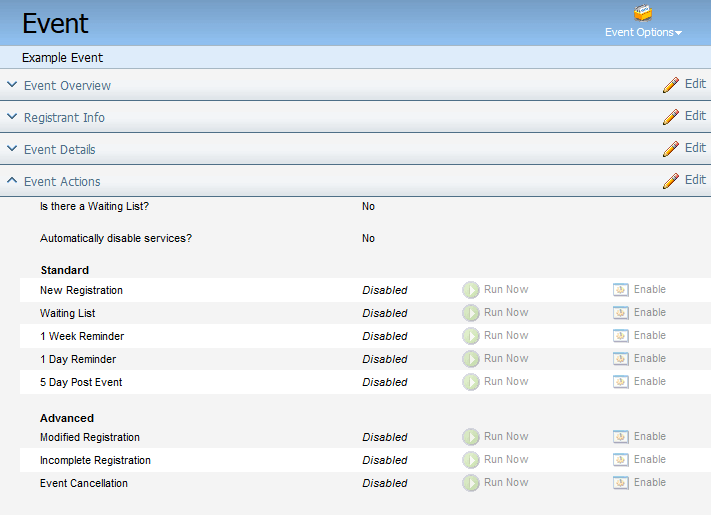Click Run Now play icon for New Registration
Viewport: 711px width, 515px height.
click(471, 290)
